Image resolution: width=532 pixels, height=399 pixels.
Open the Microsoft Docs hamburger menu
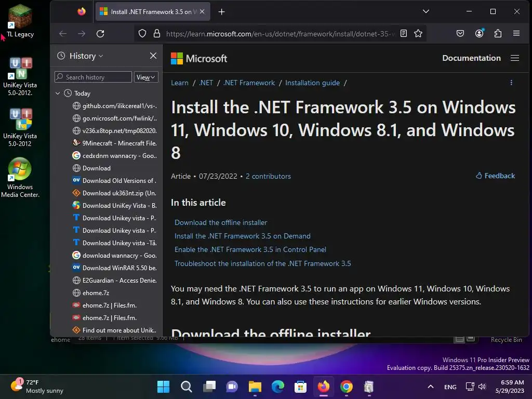click(515, 58)
